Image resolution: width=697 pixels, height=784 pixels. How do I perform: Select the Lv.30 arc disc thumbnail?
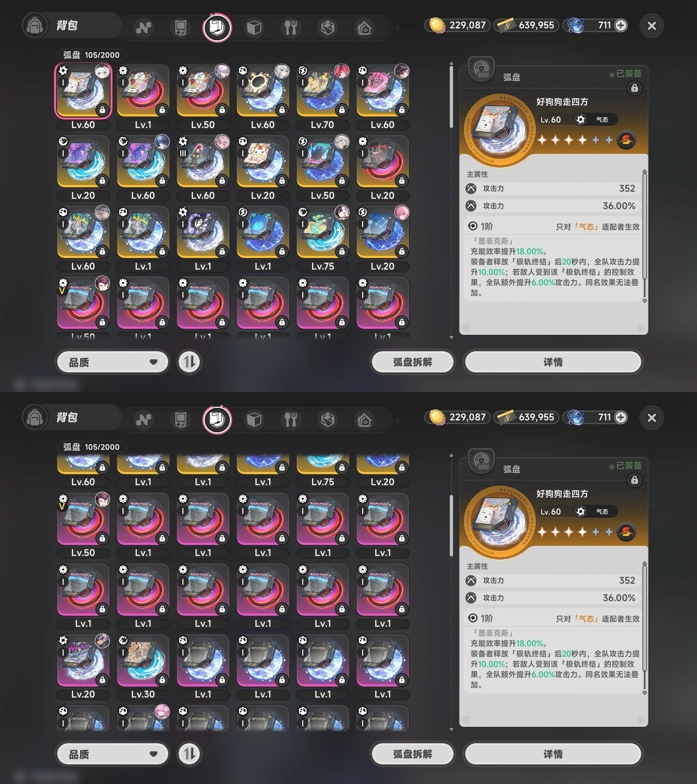coord(143,660)
